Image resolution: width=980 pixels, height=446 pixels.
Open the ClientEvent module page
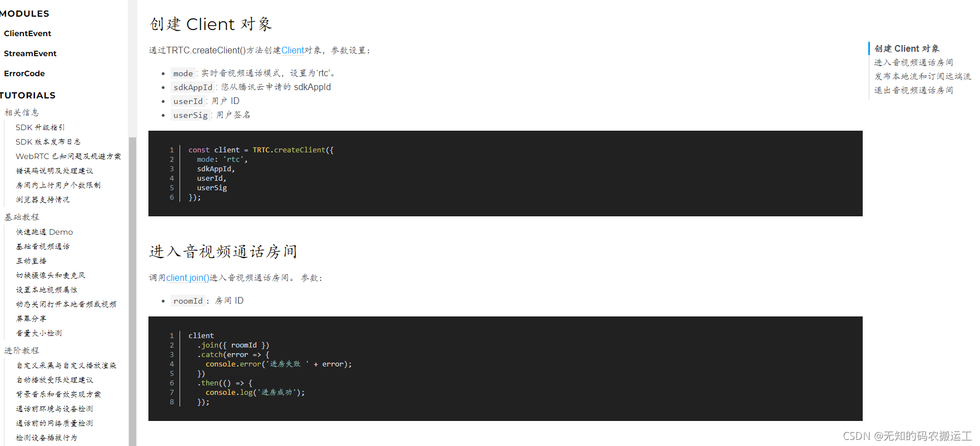coord(27,33)
